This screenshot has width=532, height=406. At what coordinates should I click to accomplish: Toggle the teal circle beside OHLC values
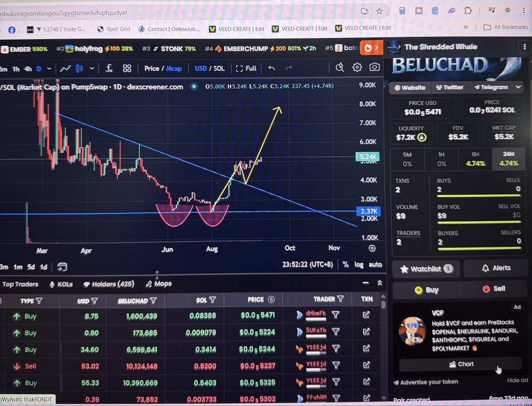(x=194, y=86)
